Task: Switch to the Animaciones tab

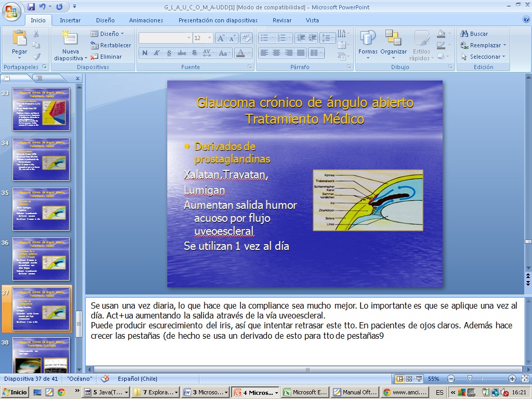Action: [x=146, y=20]
